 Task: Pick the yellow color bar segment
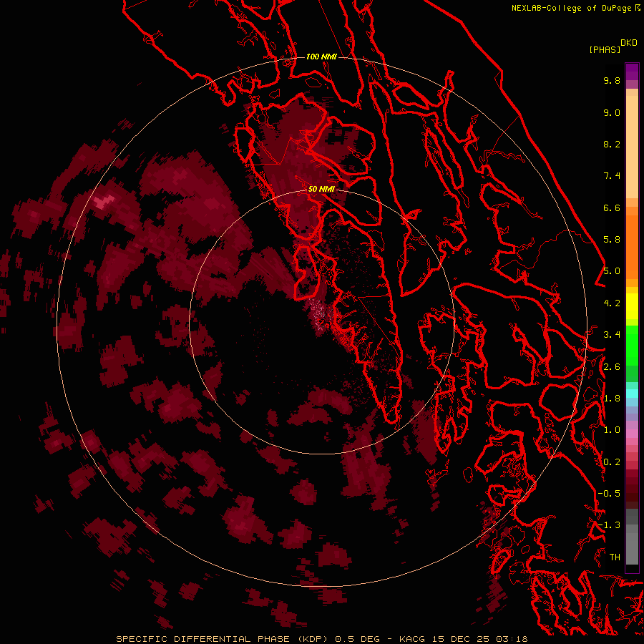click(x=632, y=306)
